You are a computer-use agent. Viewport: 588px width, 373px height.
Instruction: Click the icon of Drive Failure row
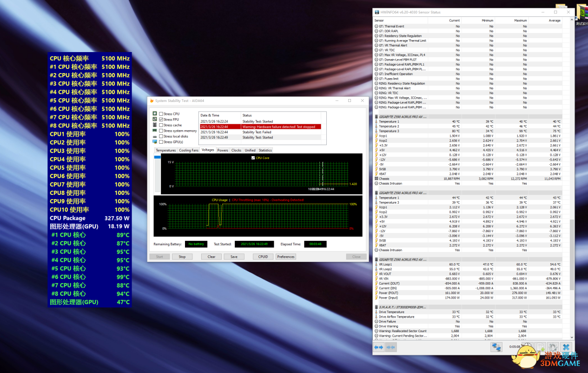point(376,321)
